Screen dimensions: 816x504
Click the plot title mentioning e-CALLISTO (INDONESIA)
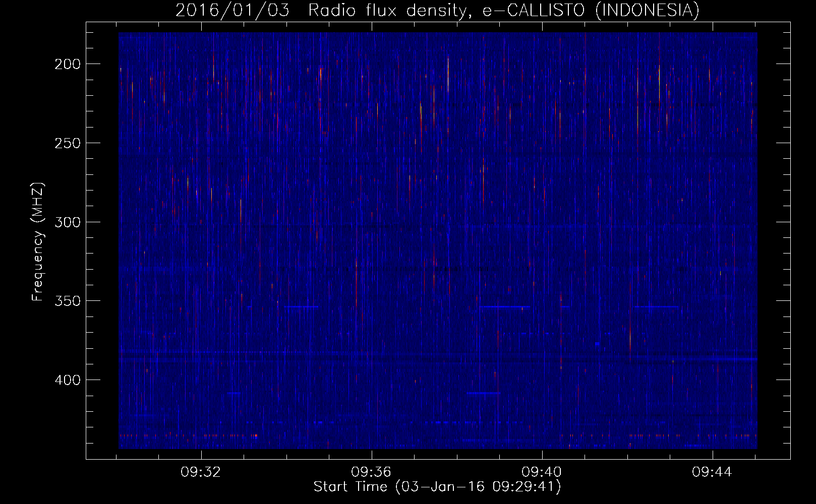point(437,10)
